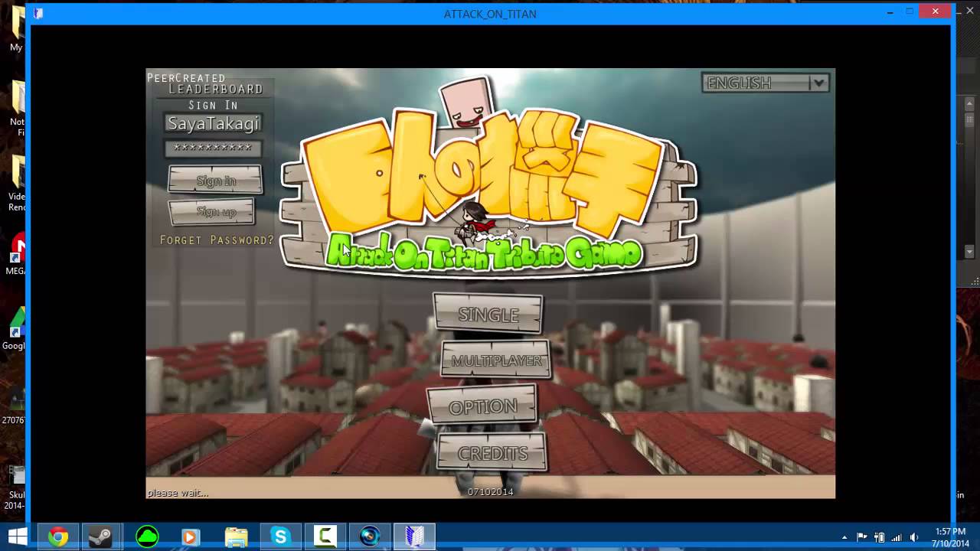Open Camtasia from the taskbar

pos(325,537)
